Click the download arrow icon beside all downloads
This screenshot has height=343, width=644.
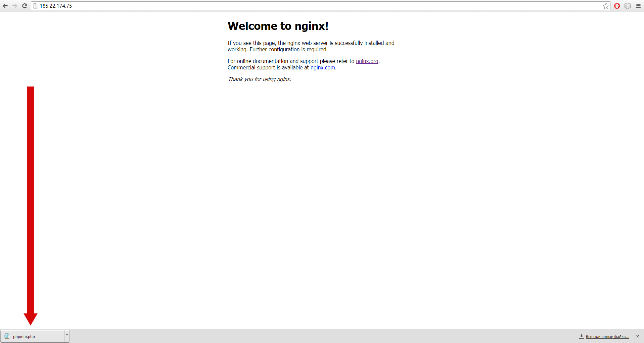click(582, 336)
